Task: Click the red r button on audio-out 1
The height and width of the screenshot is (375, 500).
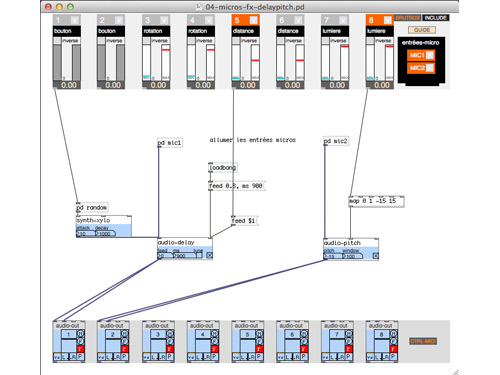Action: coord(80,349)
